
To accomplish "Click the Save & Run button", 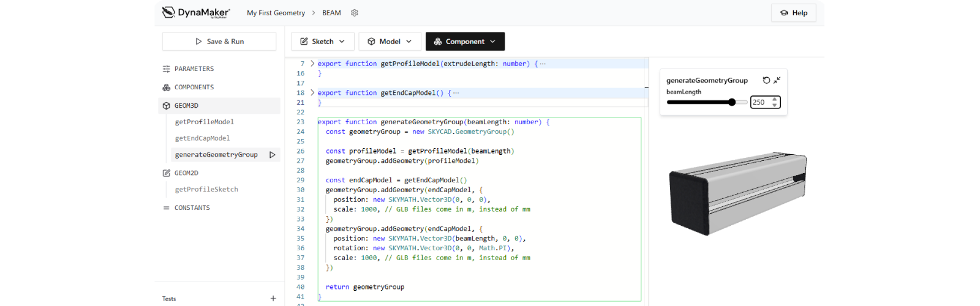I will [219, 42].
